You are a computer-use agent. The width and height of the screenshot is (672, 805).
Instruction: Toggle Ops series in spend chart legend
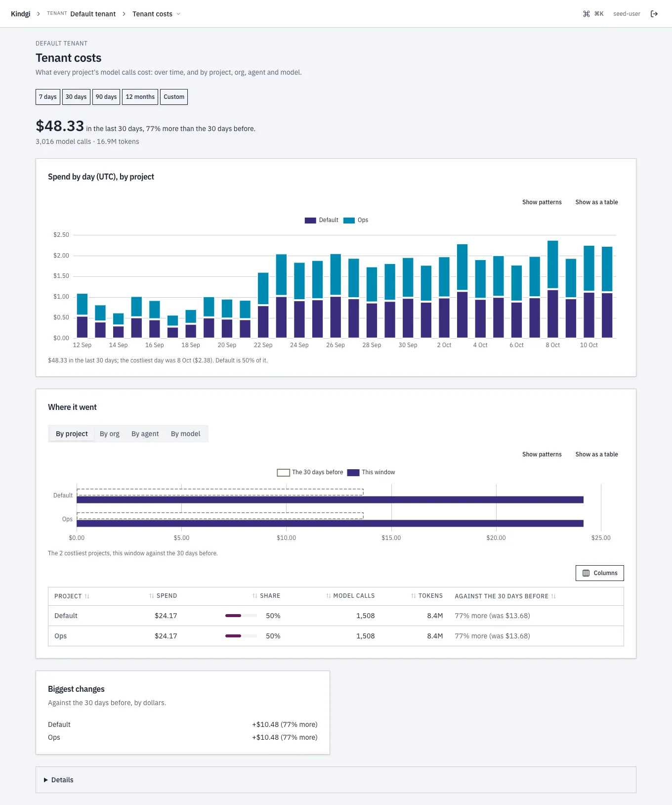click(x=356, y=220)
